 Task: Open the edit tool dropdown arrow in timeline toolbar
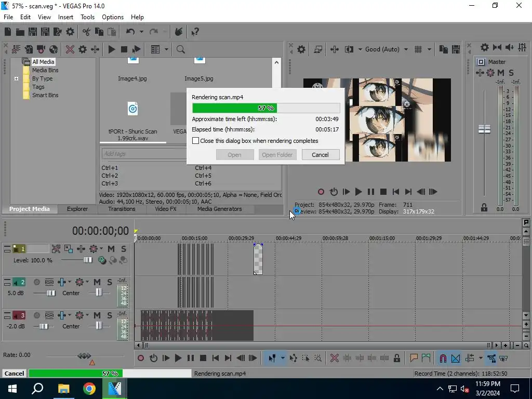click(x=282, y=358)
